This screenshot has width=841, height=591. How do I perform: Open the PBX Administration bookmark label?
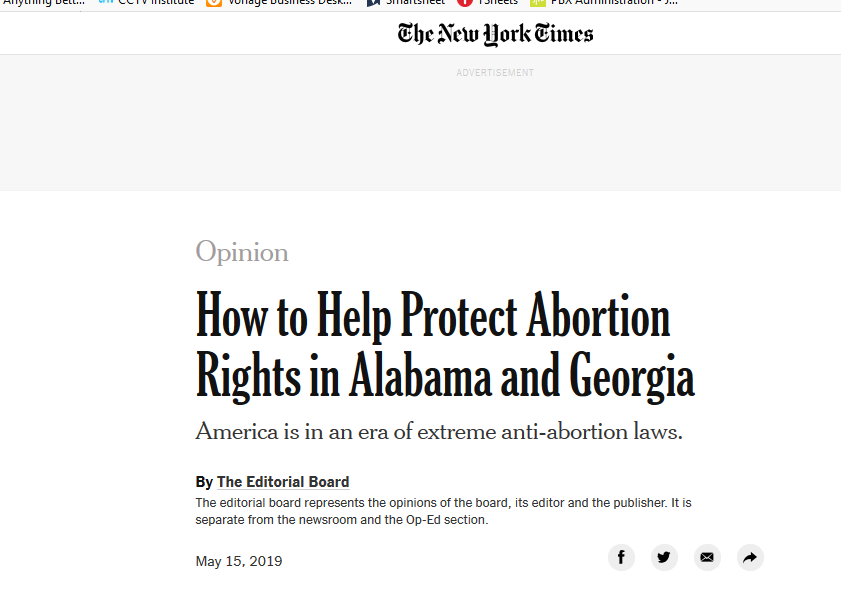[x=614, y=3]
